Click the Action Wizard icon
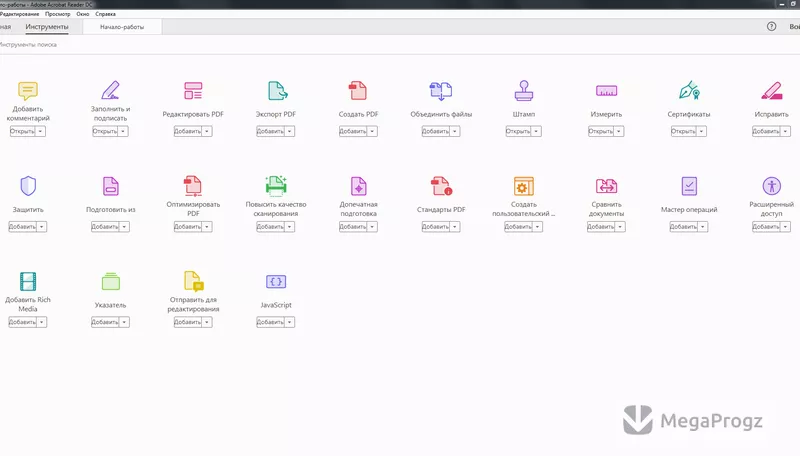Screen dimensions: 800x456 tap(689, 186)
